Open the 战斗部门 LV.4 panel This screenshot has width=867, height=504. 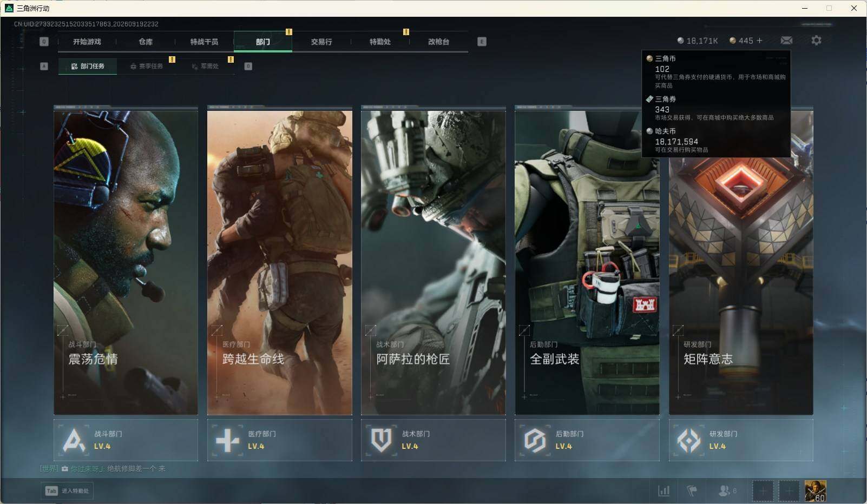point(126,440)
